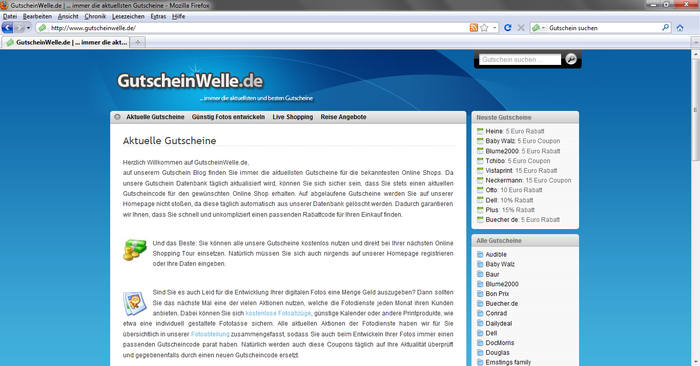This screenshot has height=366, width=700.
Task: Click the calendar icon beside Heine
Action: coord(480,131)
